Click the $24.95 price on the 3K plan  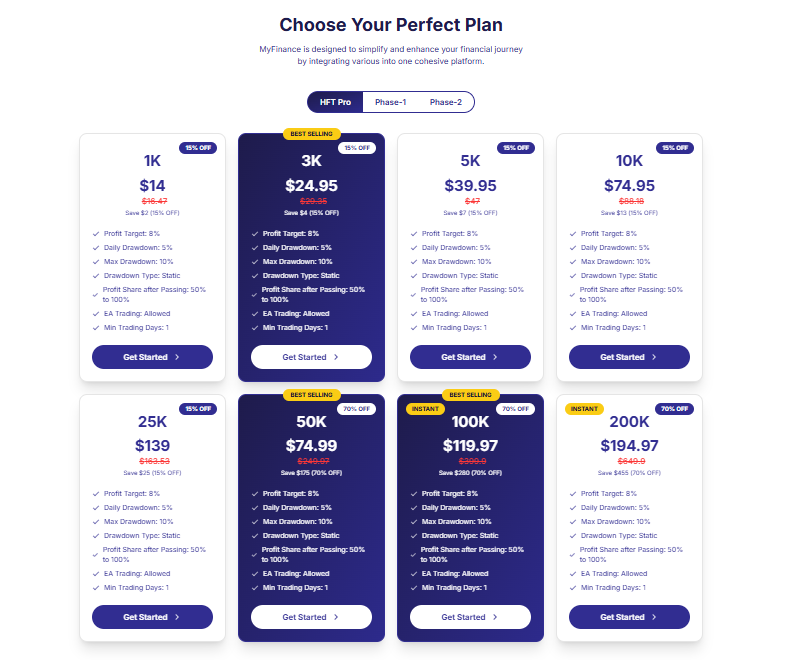pos(311,185)
